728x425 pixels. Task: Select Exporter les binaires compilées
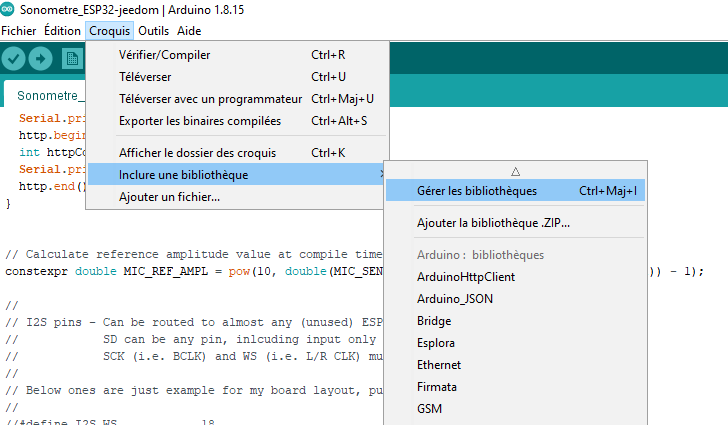[237, 121]
